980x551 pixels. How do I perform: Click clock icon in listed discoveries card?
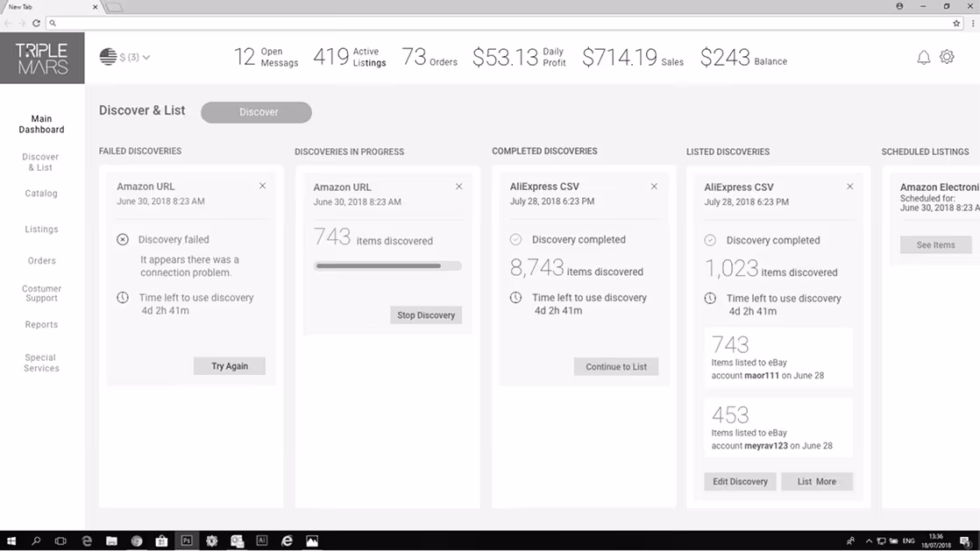(710, 298)
